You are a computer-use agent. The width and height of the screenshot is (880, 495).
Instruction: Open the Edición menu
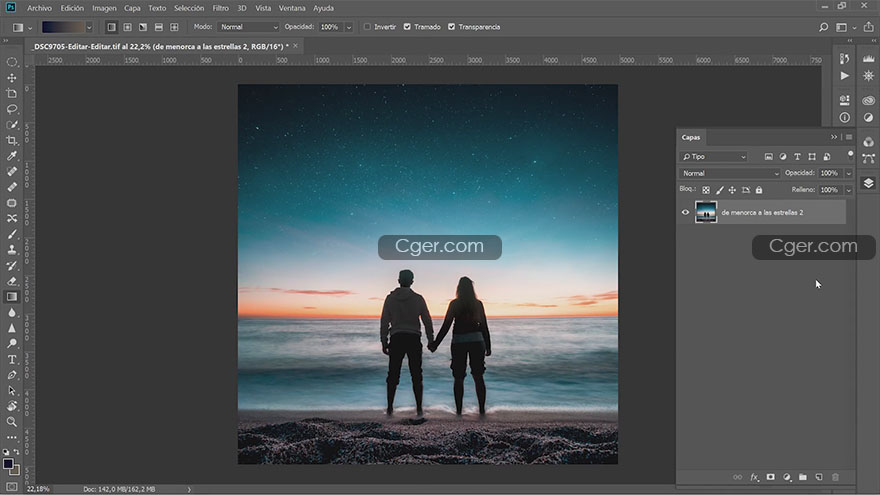click(x=72, y=8)
